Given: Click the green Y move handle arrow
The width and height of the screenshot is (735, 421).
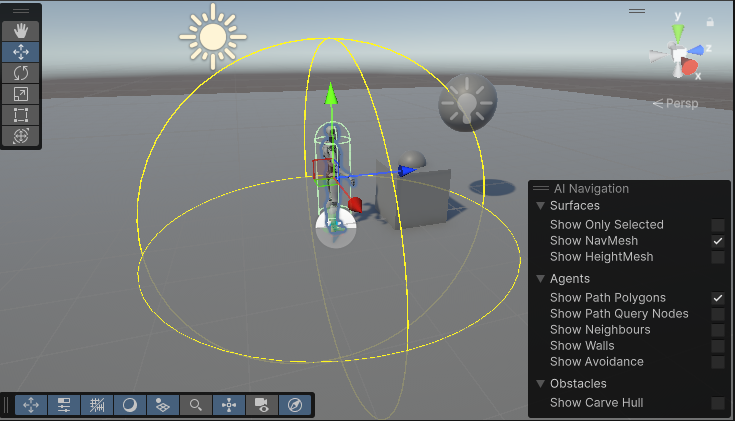Looking at the screenshot, I should pos(331,93).
